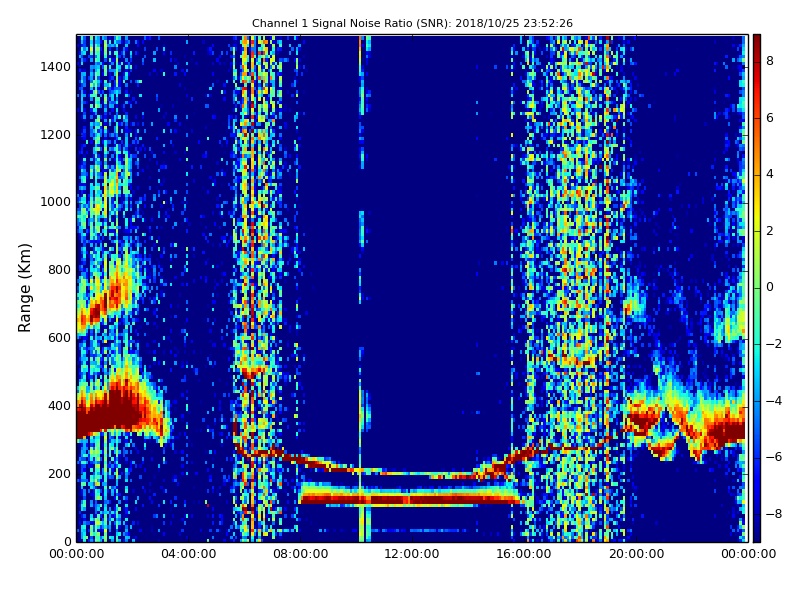Click the colorbar label −2

[x=774, y=344]
